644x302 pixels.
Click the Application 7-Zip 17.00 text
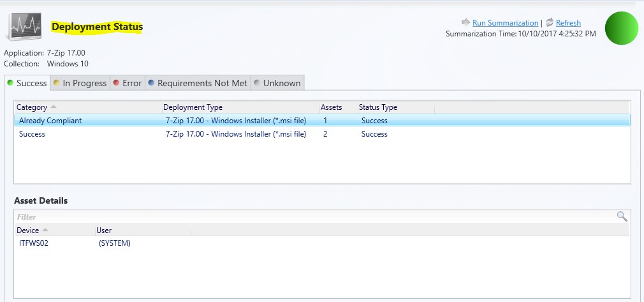coord(45,52)
